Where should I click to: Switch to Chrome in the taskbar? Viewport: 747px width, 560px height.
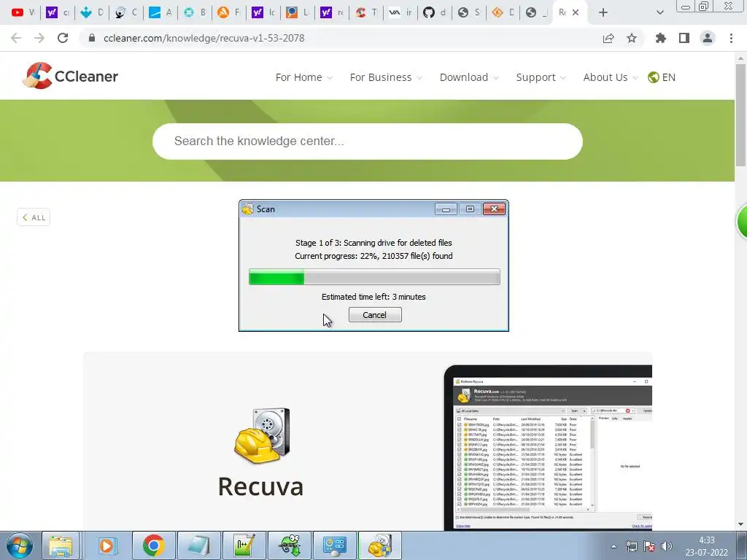[x=153, y=545]
